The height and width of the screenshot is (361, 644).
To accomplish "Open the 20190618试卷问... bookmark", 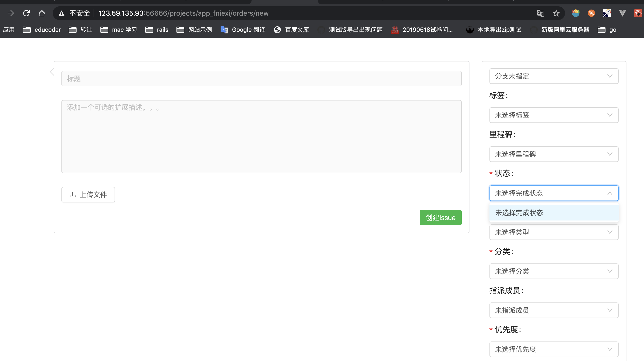I will tap(422, 30).
